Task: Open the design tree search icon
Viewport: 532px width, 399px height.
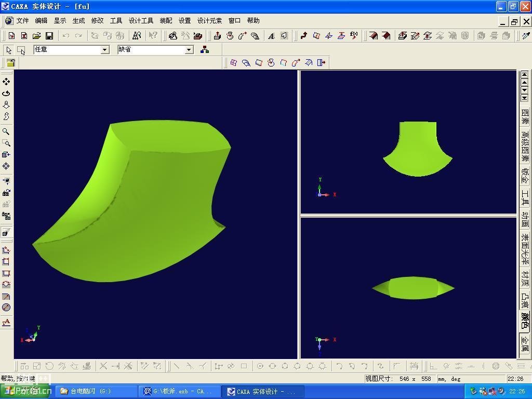Action: coord(137,35)
